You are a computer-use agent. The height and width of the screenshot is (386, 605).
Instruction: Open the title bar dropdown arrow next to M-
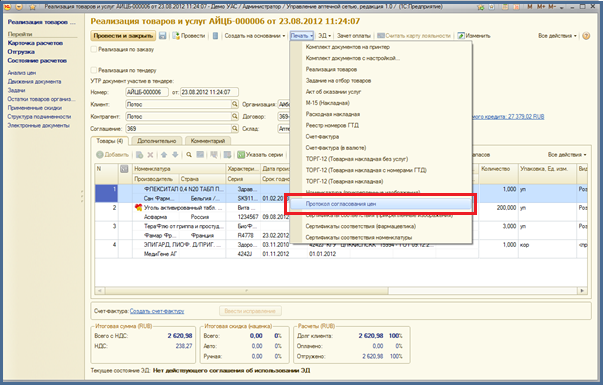(562, 7)
